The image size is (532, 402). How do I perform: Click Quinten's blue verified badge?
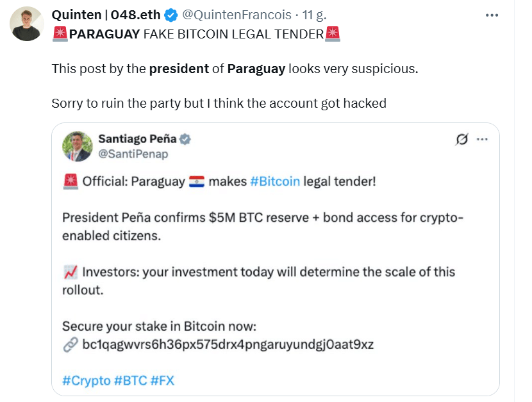pyautogui.click(x=172, y=14)
